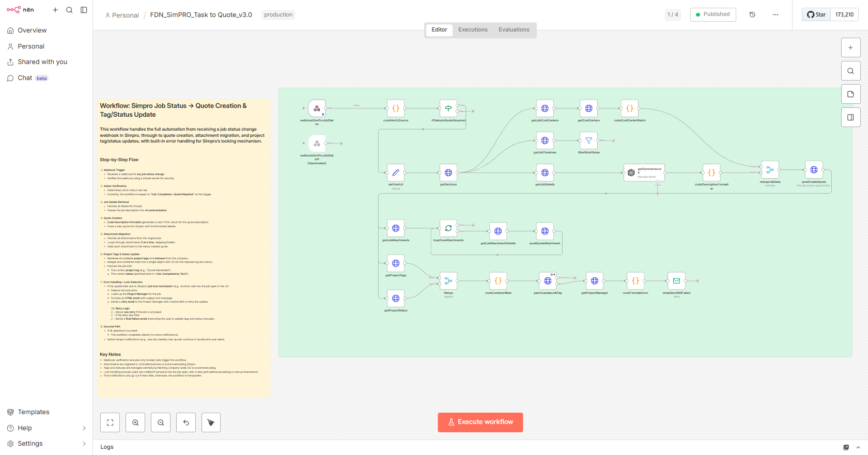Select the getListAttachmentDetails HTTP node
The image size is (868, 455).
tap(498, 231)
